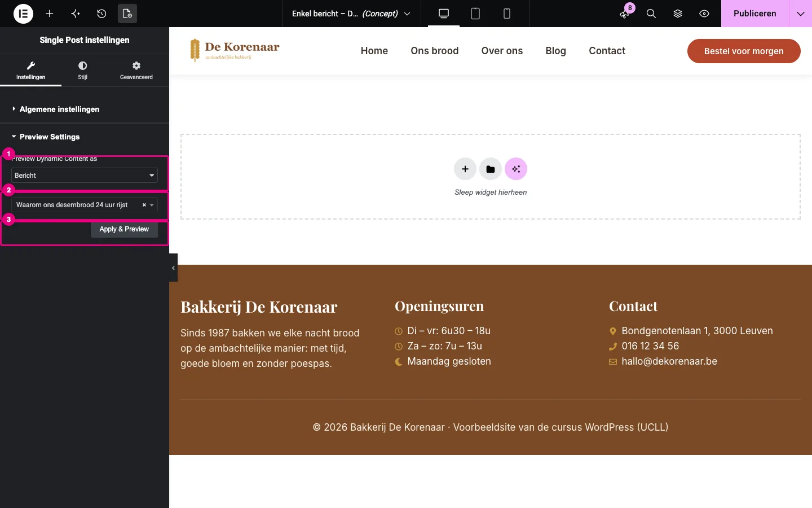Open the Elementor logo menu
812x508 pixels.
click(x=23, y=14)
